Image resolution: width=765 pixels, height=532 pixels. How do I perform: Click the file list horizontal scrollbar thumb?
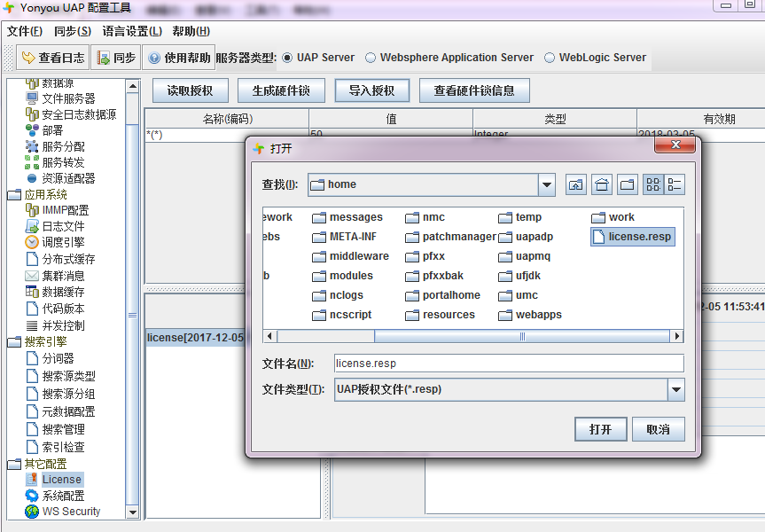(522, 336)
